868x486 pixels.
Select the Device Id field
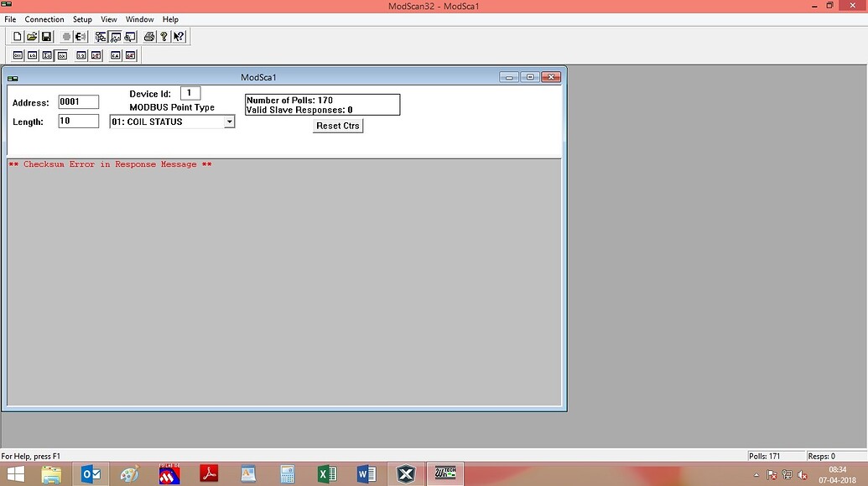point(190,93)
